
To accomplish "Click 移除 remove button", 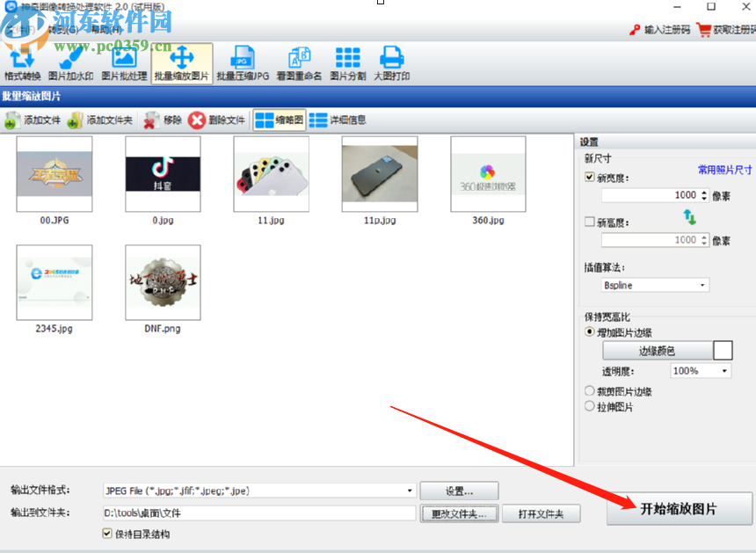I will pyautogui.click(x=163, y=120).
